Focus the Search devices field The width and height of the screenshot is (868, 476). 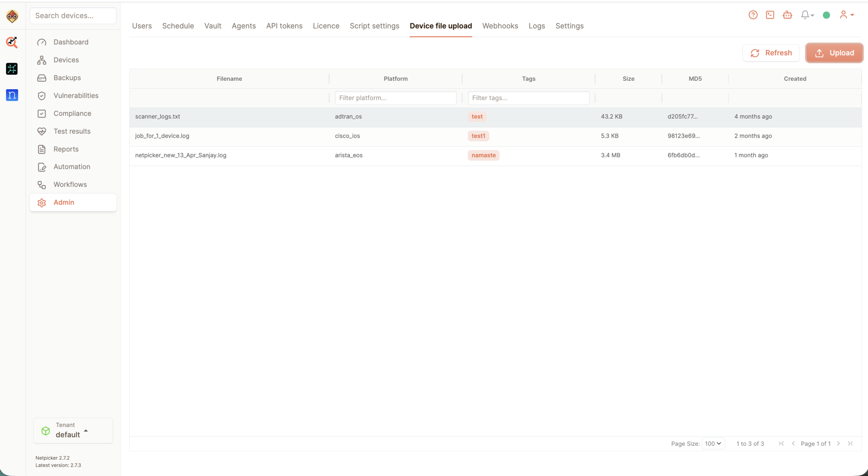pyautogui.click(x=73, y=16)
